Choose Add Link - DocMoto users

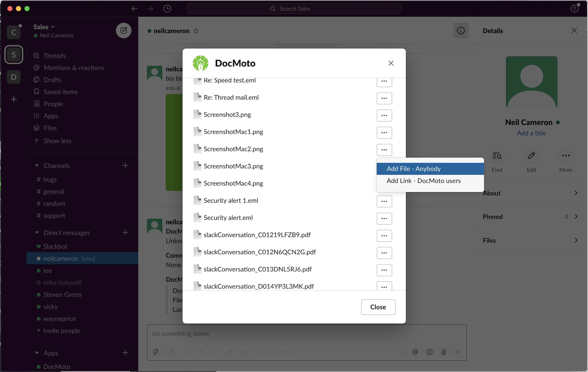pos(430,181)
